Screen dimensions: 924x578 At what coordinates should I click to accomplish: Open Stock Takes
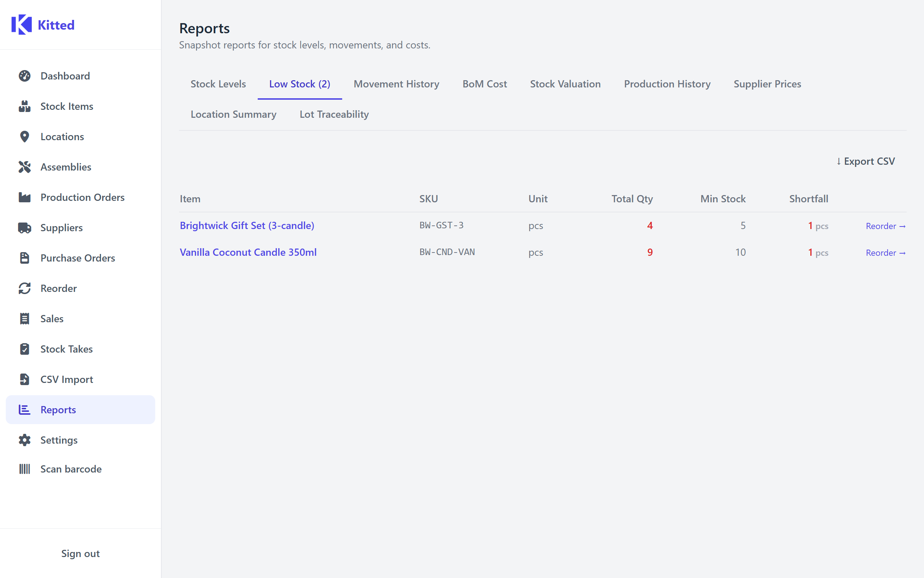tap(80, 349)
